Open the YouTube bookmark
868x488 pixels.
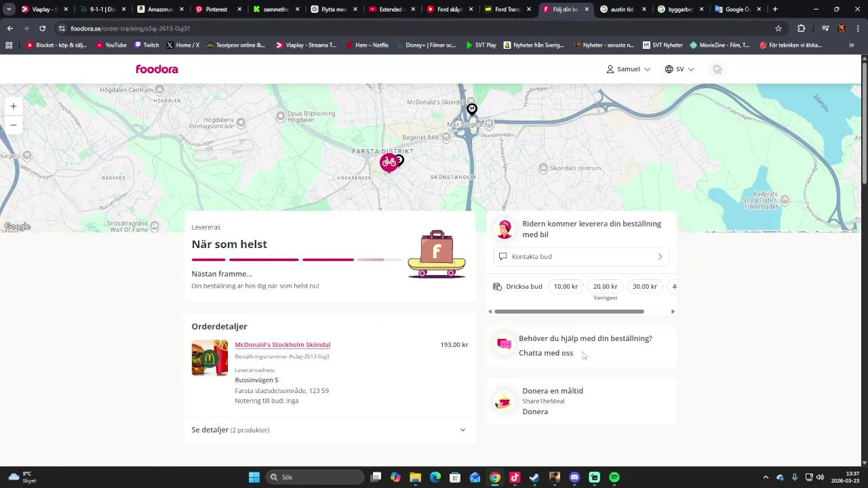(111, 45)
